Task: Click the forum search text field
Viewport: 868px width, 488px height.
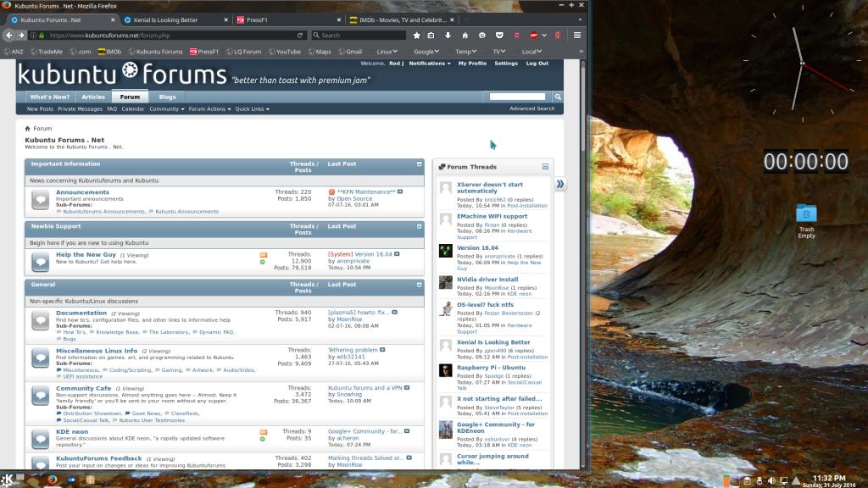Action: [x=517, y=97]
